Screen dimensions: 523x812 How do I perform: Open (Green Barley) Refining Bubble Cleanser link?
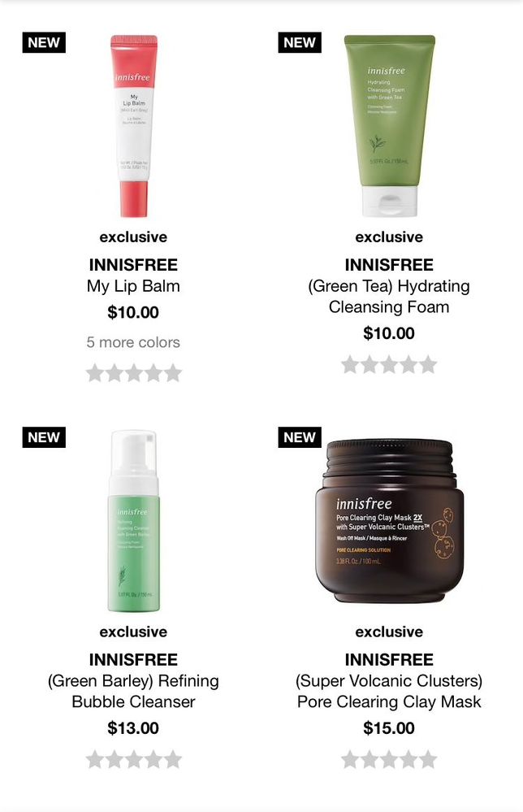pyautogui.click(x=133, y=691)
